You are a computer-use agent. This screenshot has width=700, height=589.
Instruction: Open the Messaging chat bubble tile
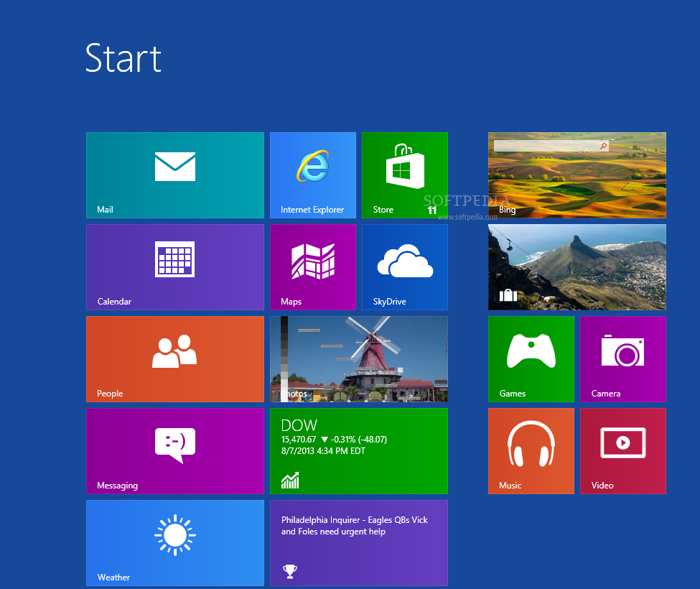[175, 451]
